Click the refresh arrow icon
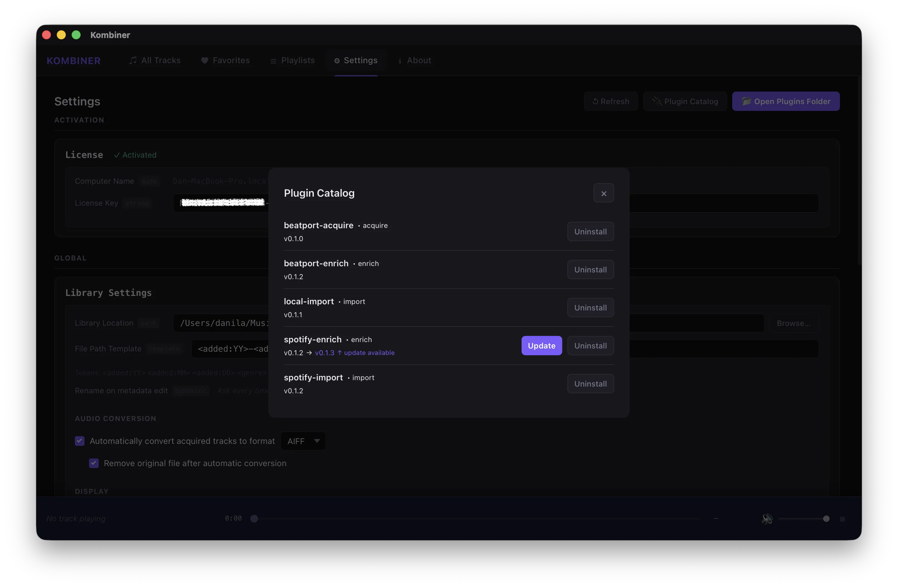The image size is (898, 588). click(x=595, y=102)
